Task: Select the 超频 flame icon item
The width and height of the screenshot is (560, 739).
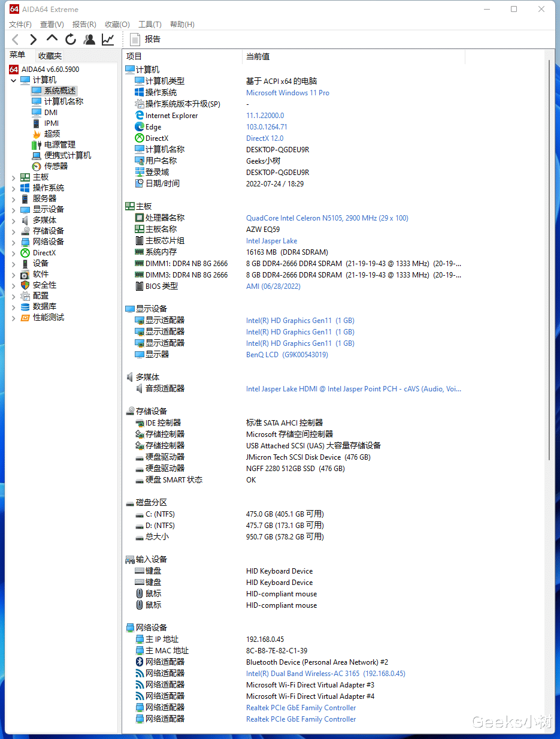Action: tap(37, 134)
